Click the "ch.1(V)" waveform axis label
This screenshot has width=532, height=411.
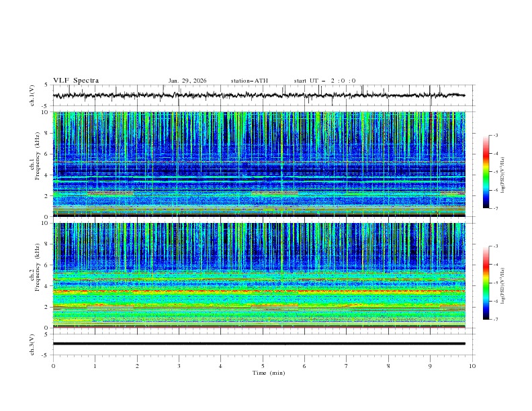point(32,95)
